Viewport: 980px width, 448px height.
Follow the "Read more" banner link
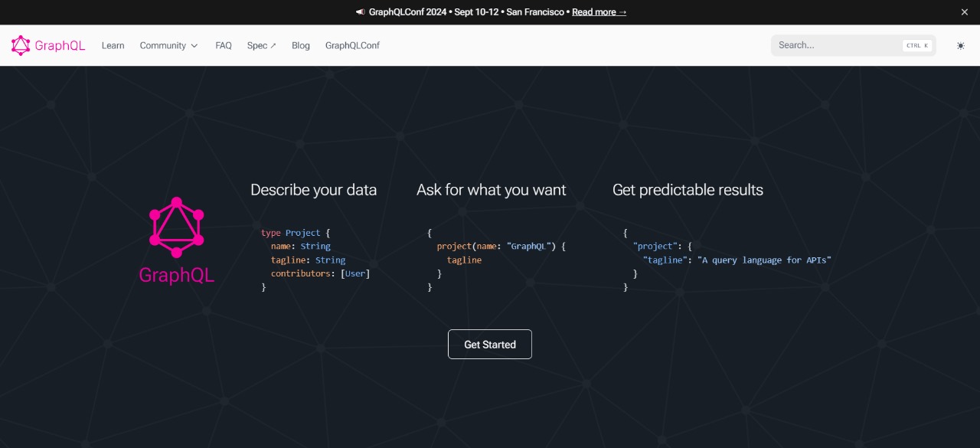click(599, 12)
